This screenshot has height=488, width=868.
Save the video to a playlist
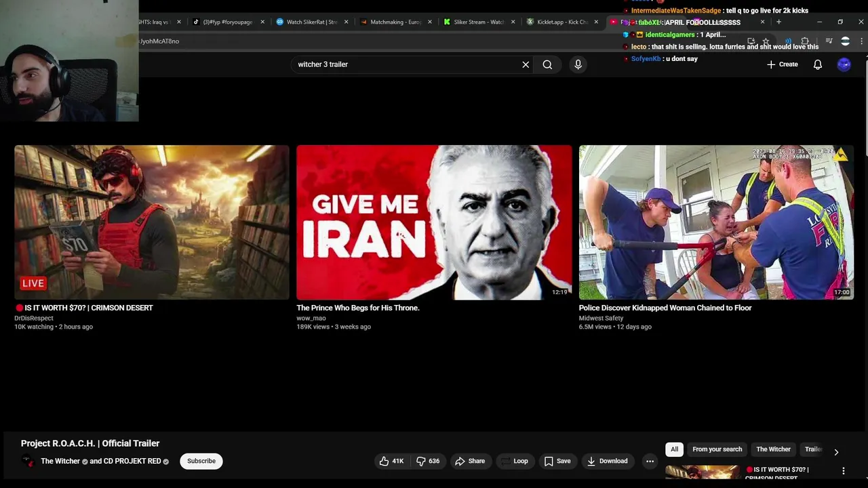tap(557, 461)
